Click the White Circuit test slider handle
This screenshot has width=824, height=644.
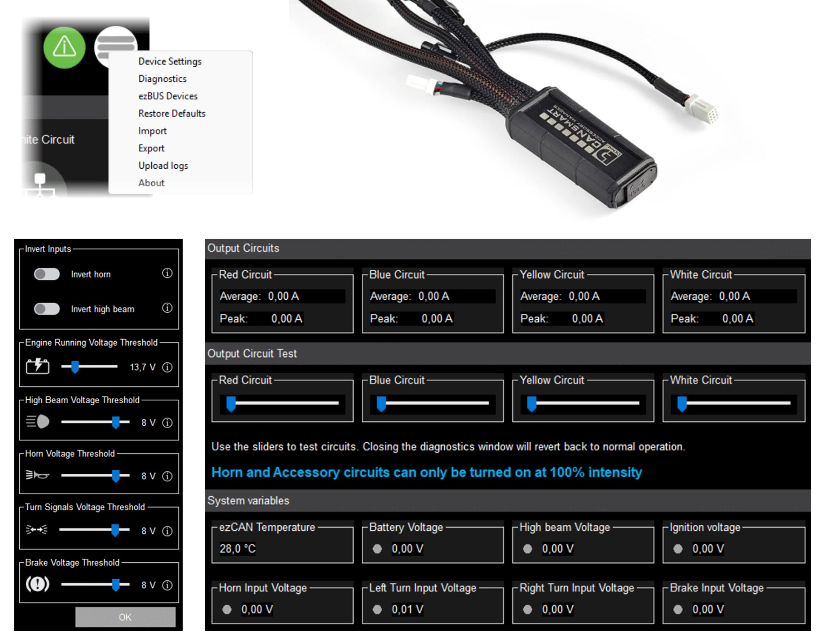pos(682,404)
